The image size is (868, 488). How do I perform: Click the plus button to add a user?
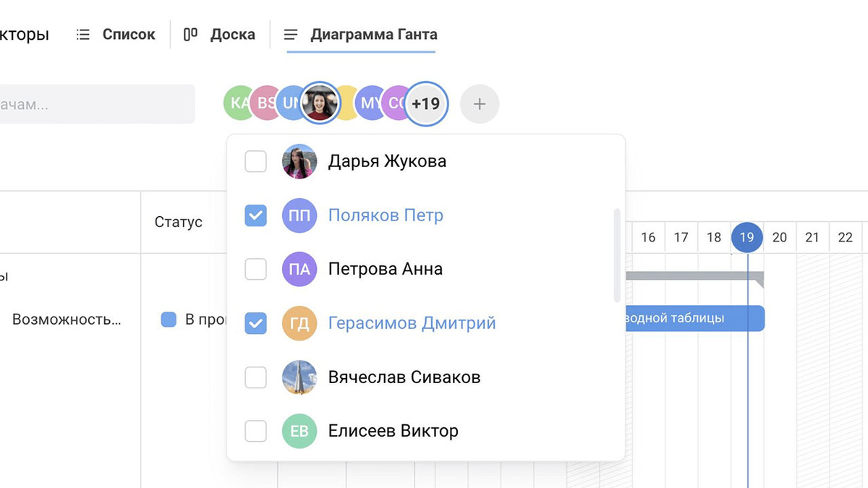click(479, 103)
